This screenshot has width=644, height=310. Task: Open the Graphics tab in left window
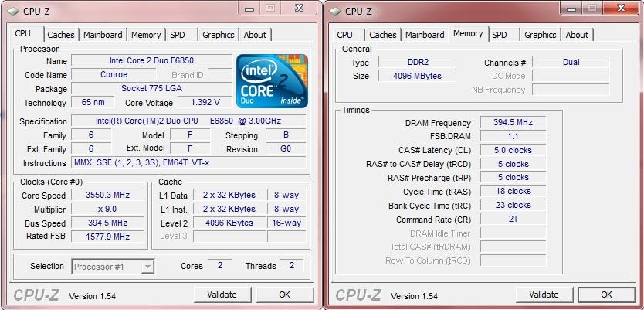pos(218,35)
